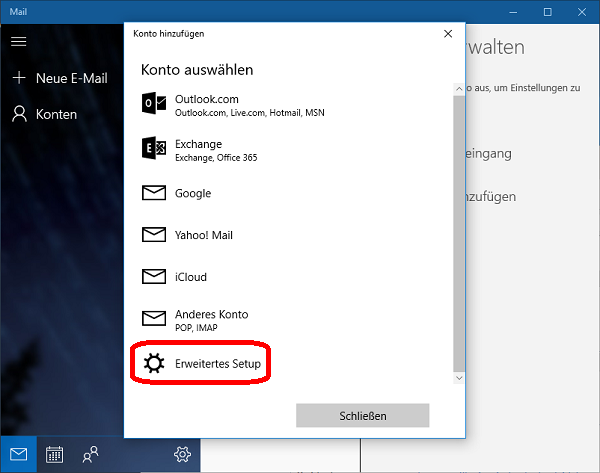The image size is (600, 473).
Task: Open Settings gear in bottom bar
Action: pos(182,454)
